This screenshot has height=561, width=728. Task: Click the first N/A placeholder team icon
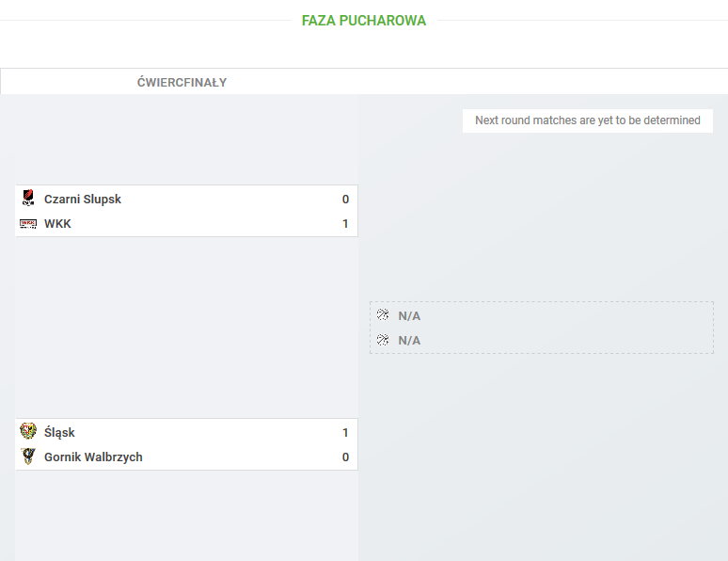pos(383,314)
